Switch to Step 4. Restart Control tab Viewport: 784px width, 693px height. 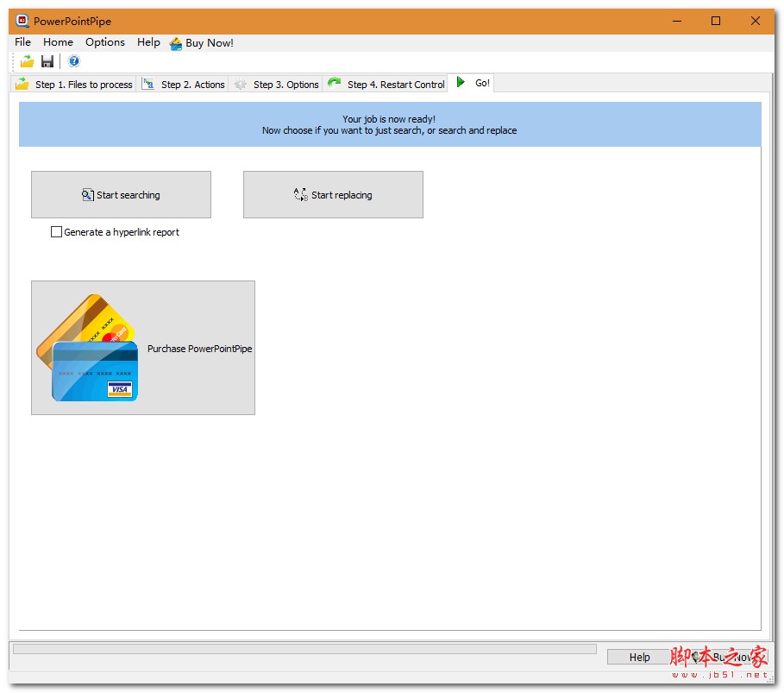386,84
